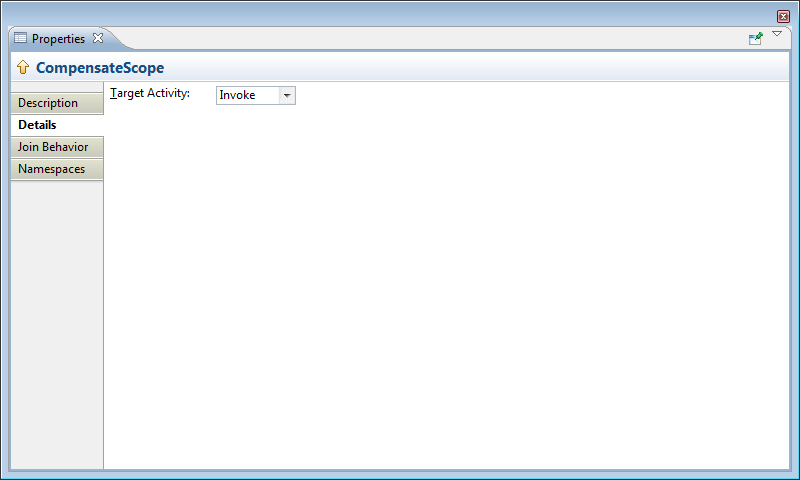Select the Details tab
Screen dimensions: 800x480
tap(57, 125)
